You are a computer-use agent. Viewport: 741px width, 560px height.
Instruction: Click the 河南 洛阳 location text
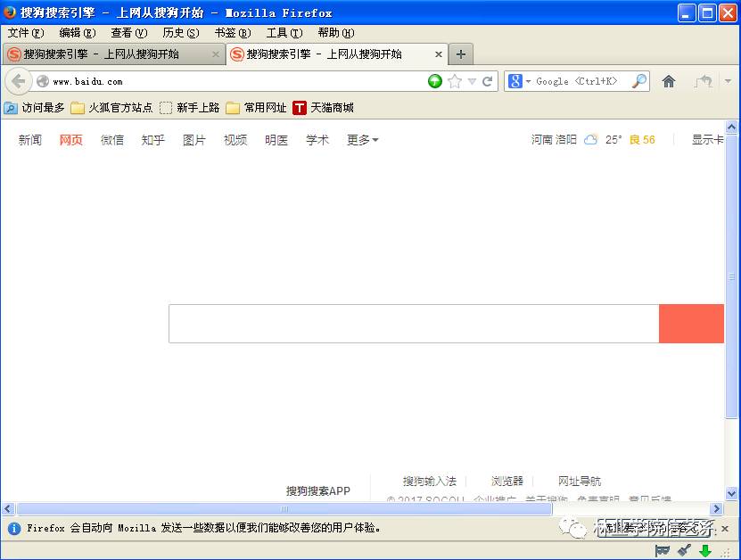pos(554,140)
